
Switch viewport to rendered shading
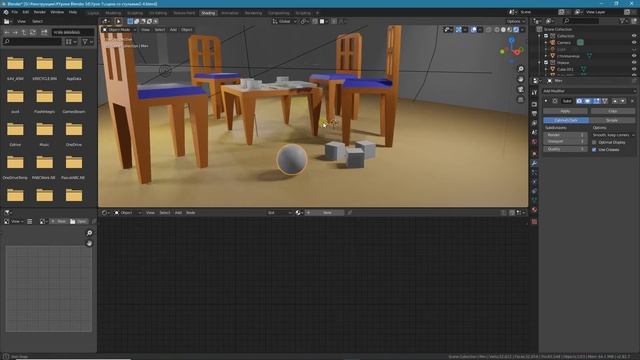click(516, 30)
